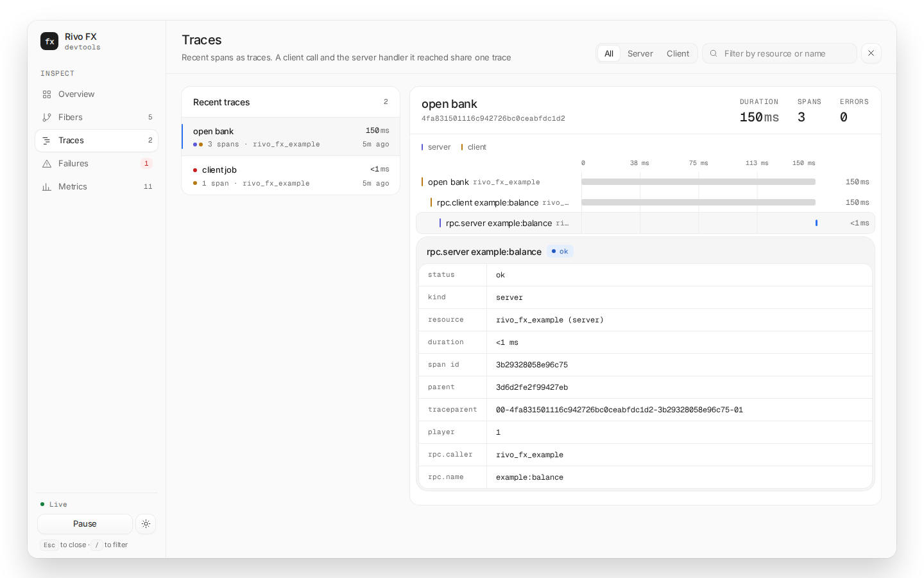Click the resource value rivo_fx_example (server)
This screenshot has width=924, height=578.
click(x=550, y=320)
